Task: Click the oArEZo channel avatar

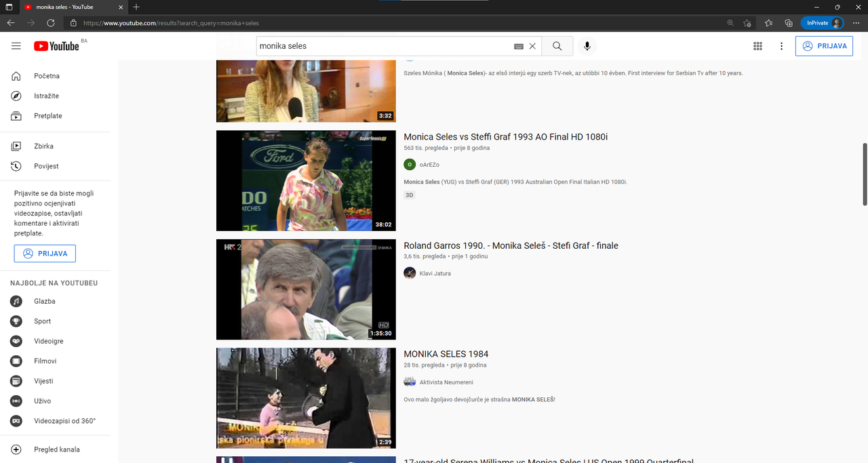Action: (x=410, y=165)
